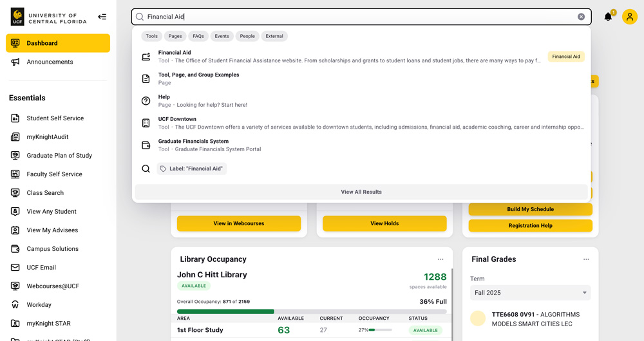This screenshot has height=341, width=644.
Task: Clear the search field with X icon
Action: click(x=581, y=17)
